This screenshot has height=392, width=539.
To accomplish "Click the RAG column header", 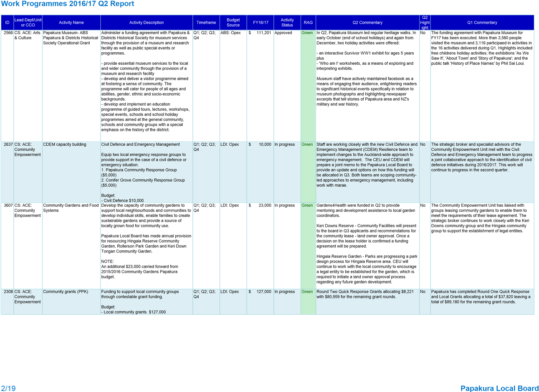I will [x=308, y=23].
